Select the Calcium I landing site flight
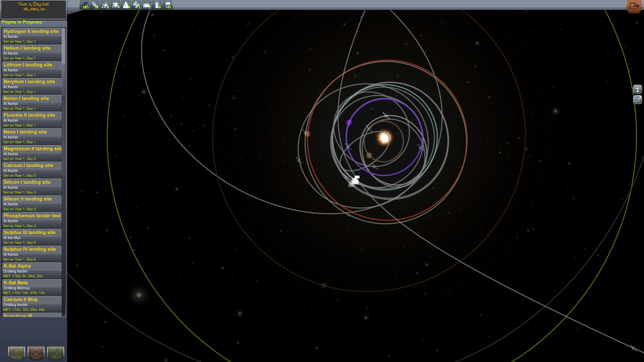 point(32,170)
